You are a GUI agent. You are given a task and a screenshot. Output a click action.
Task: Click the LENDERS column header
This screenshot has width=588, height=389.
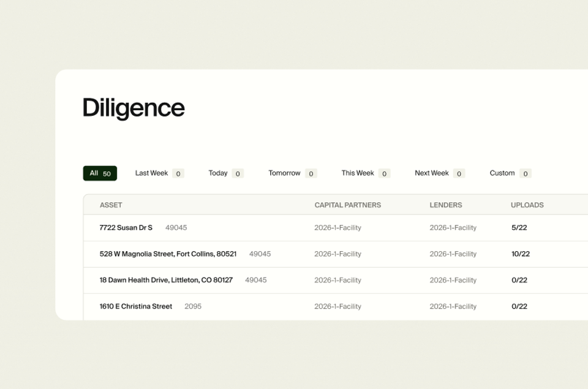pos(446,205)
